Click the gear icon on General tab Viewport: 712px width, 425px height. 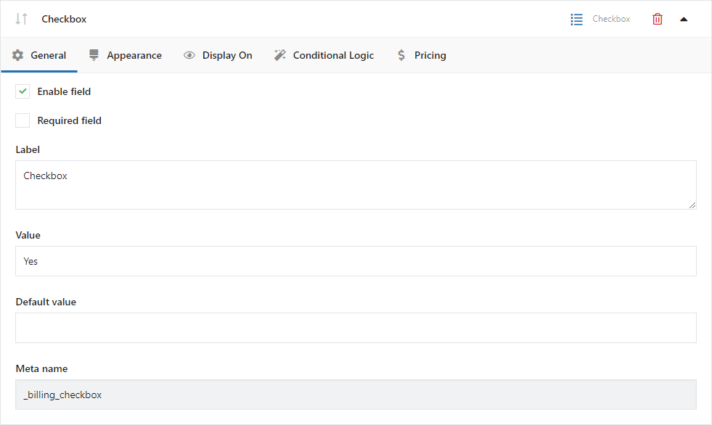point(18,55)
